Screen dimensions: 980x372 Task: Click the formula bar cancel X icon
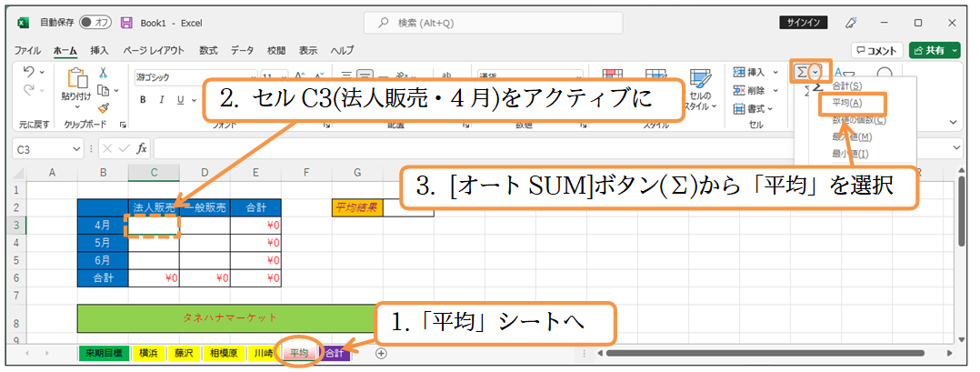coord(106,149)
